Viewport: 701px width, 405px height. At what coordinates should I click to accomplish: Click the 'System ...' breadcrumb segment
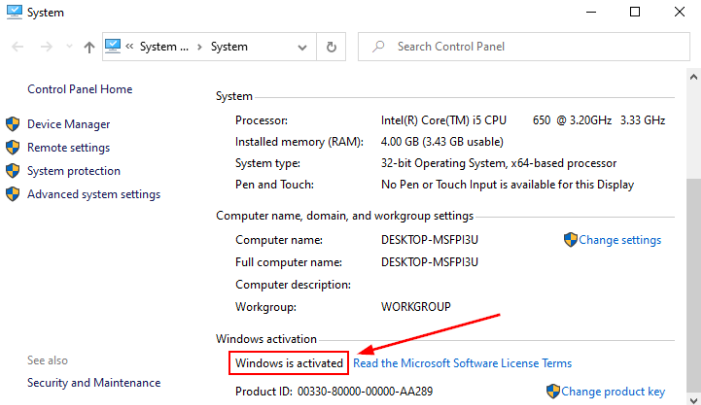point(164,46)
